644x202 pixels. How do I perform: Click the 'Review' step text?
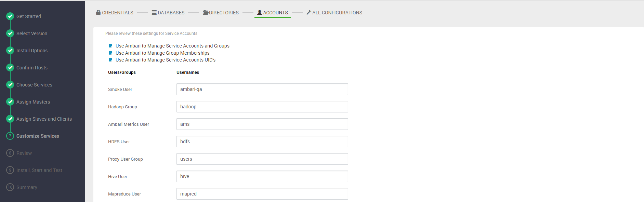(x=24, y=153)
